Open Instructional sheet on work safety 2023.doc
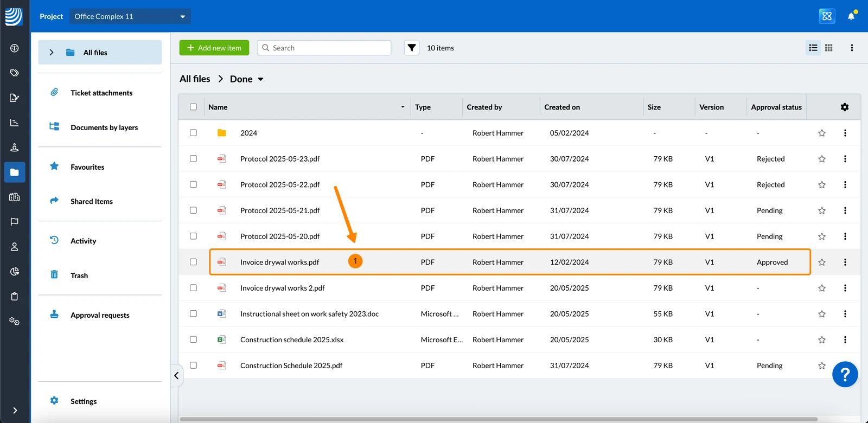This screenshot has width=868, height=423. [309, 314]
